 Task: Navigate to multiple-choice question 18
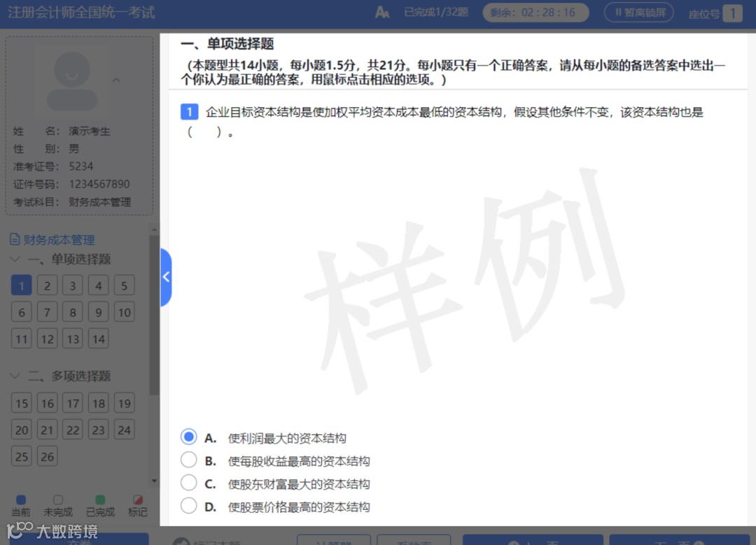(x=99, y=403)
